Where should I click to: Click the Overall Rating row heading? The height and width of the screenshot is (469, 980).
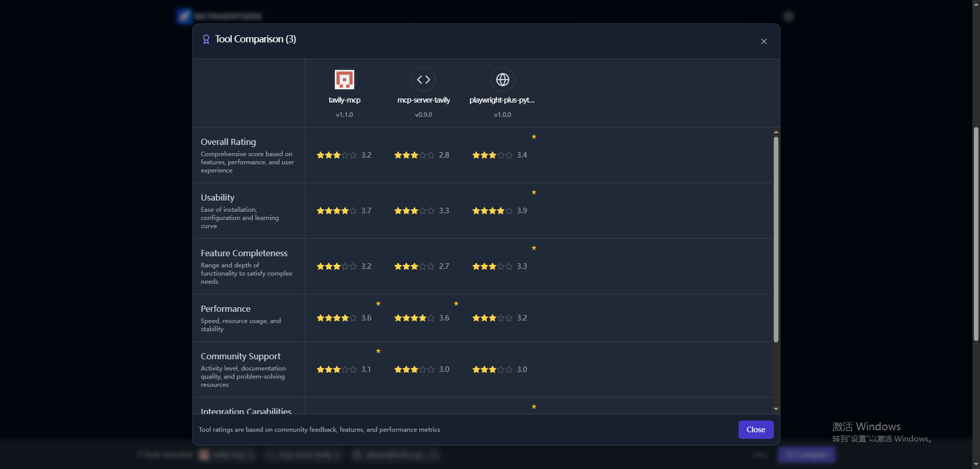click(x=228, y=142)
